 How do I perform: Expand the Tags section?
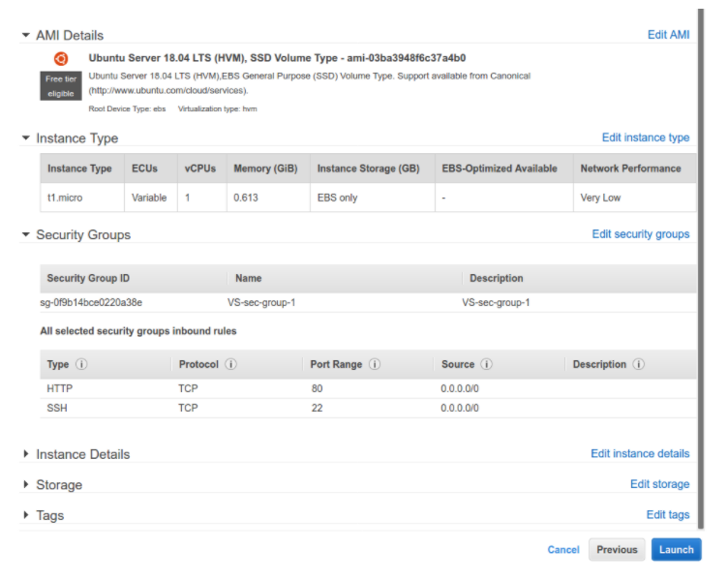point(26,515)
